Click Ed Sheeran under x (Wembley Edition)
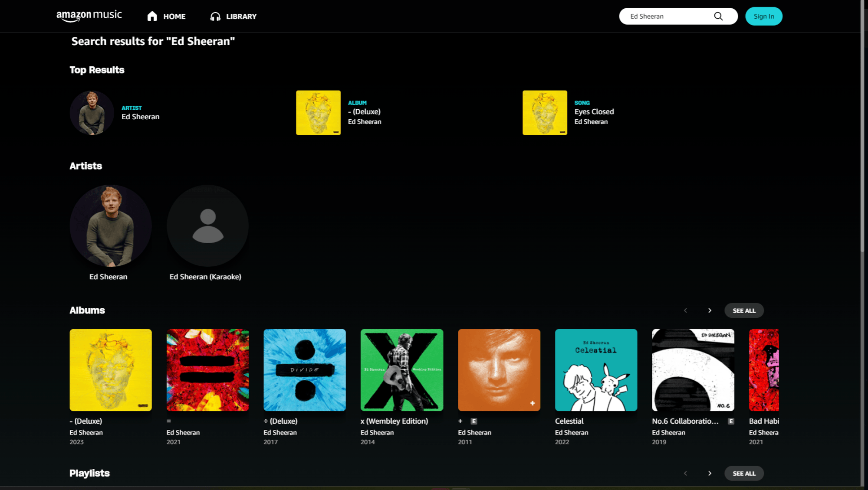 (377, 433)
